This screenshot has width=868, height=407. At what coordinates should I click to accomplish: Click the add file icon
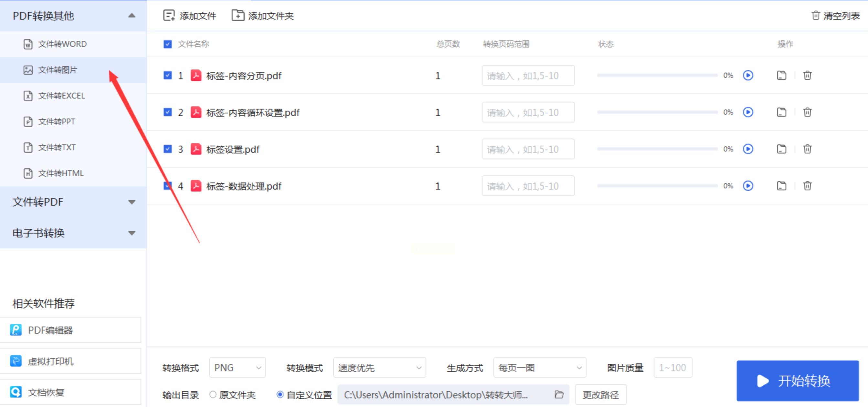point(169,16)
